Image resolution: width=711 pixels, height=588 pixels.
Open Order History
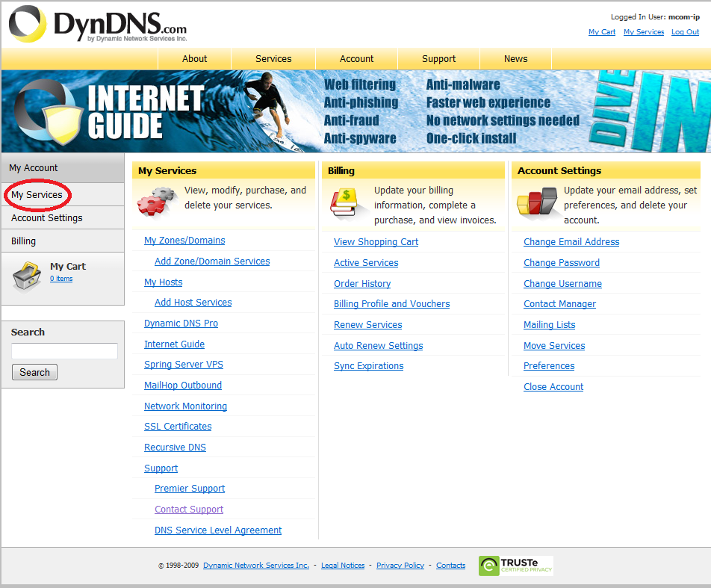click(x=362, y=284)
